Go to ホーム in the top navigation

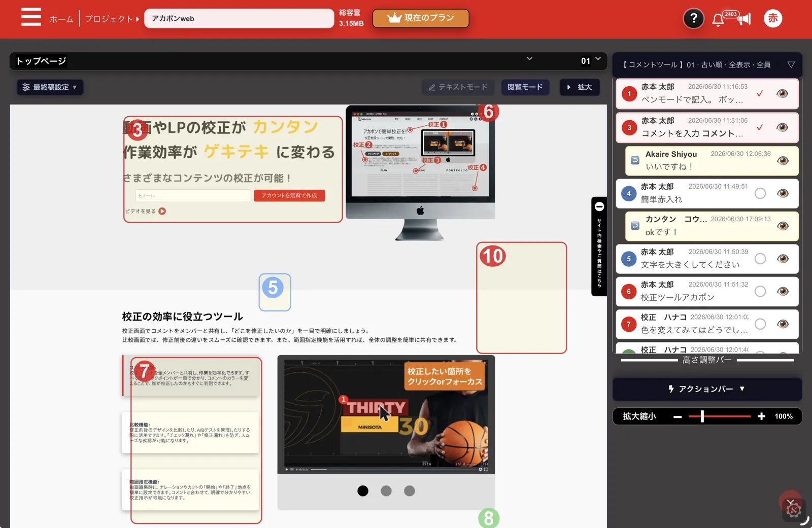[x=61, y=19]
